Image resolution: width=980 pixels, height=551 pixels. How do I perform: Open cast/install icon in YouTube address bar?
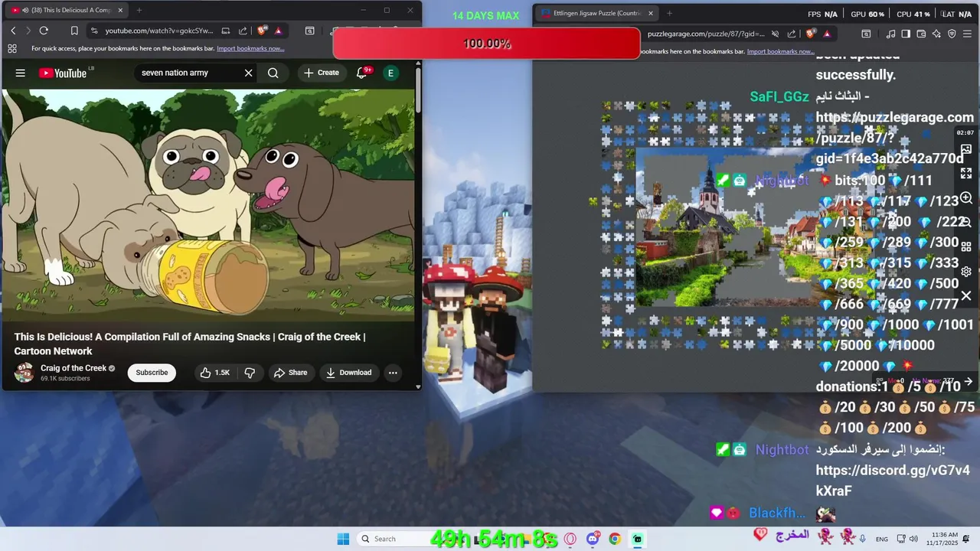[226, 31]
